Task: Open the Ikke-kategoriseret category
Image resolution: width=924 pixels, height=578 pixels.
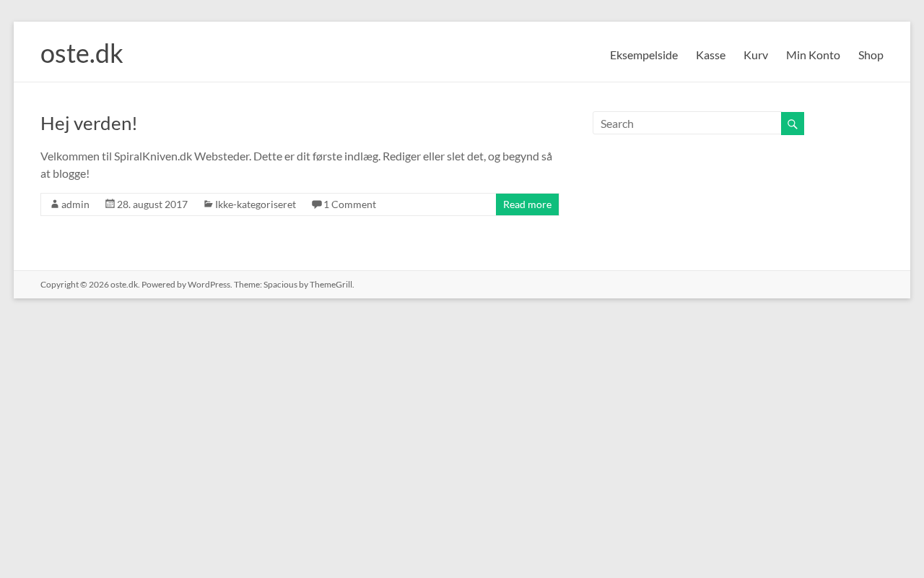Action: point(256,204)
